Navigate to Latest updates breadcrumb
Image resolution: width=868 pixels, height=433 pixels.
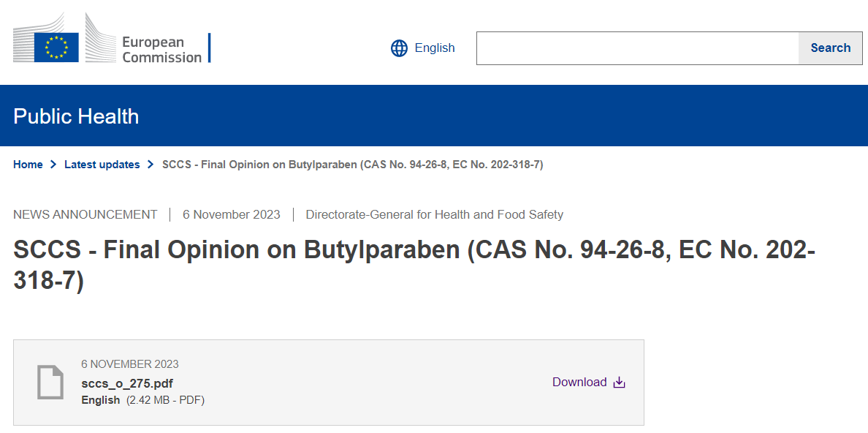[x=102, y=165]
